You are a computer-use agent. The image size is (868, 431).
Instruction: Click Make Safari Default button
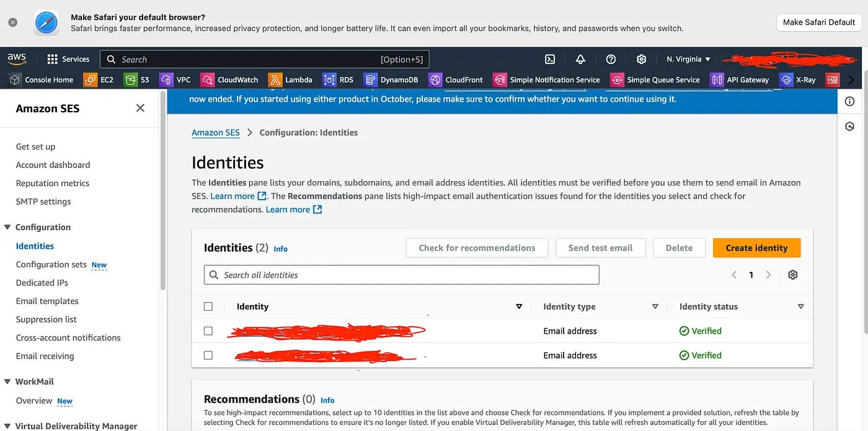[x=818, y=22]
